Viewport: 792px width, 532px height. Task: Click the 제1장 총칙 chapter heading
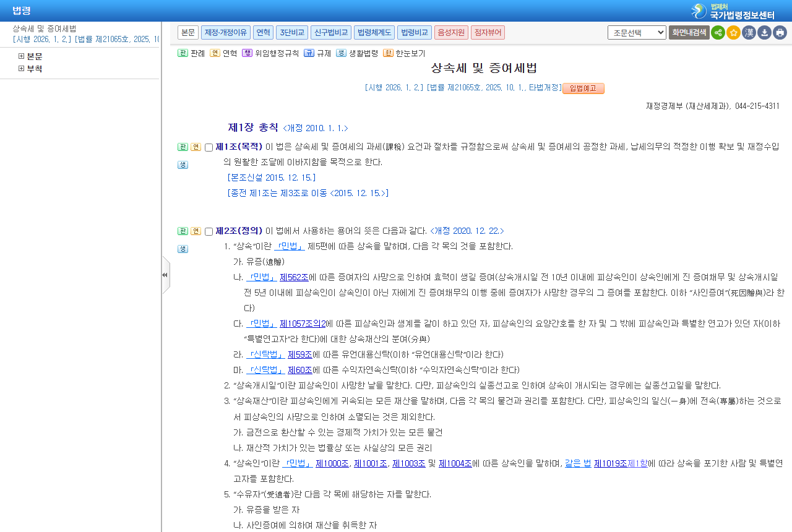point(253,127)
